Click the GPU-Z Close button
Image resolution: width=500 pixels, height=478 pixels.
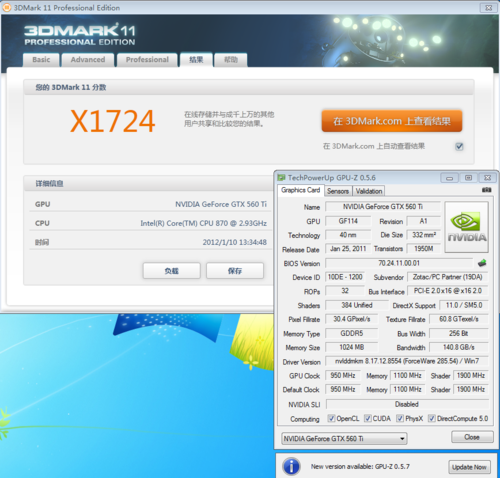point(472,437)
